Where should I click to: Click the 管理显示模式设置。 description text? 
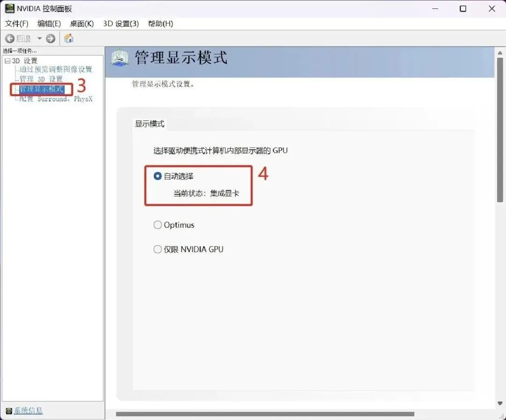[163, 84]
